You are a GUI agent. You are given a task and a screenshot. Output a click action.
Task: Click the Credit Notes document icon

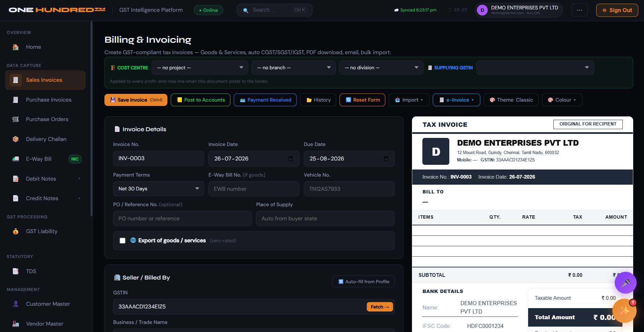click(x=15, y=198)
